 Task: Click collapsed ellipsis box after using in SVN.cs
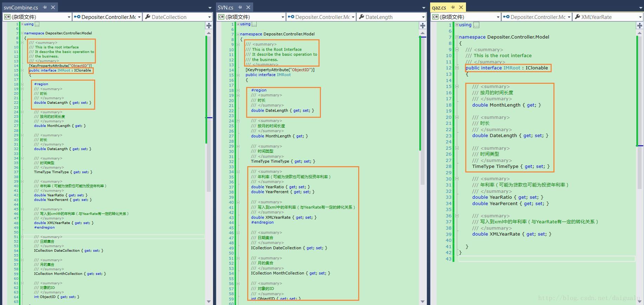click(254, 24)
